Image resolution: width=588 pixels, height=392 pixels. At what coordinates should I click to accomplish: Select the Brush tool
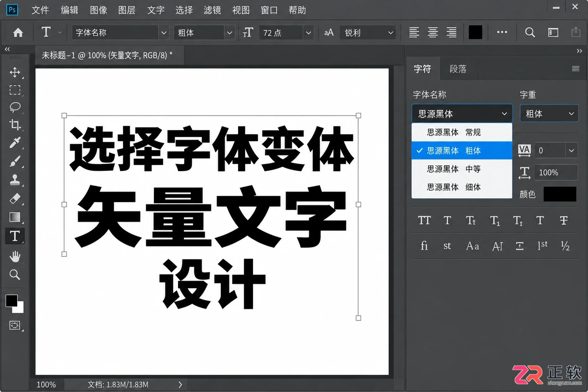click(x=15, y=161)
